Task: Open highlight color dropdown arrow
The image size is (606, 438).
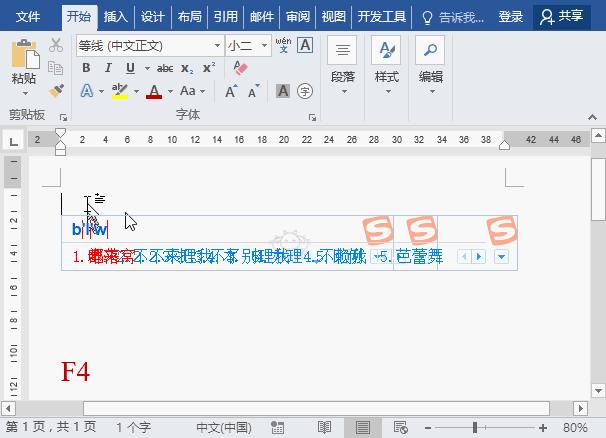Action: pos(136,92)
